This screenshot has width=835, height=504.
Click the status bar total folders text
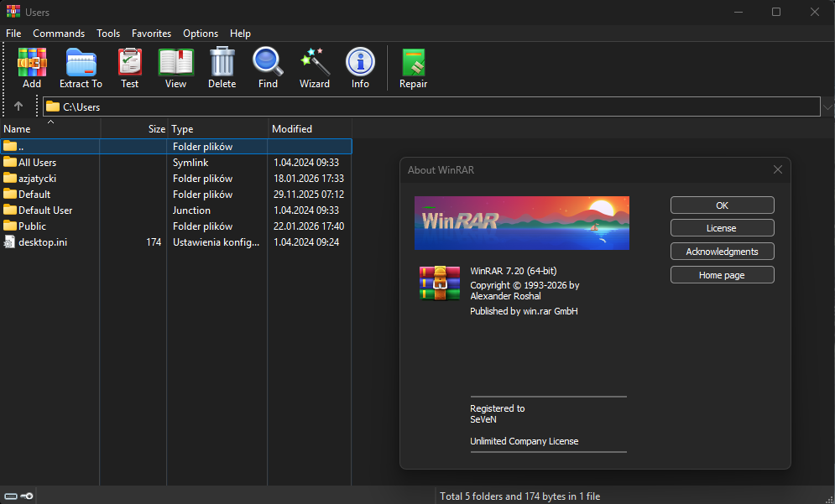click(519, 496)
